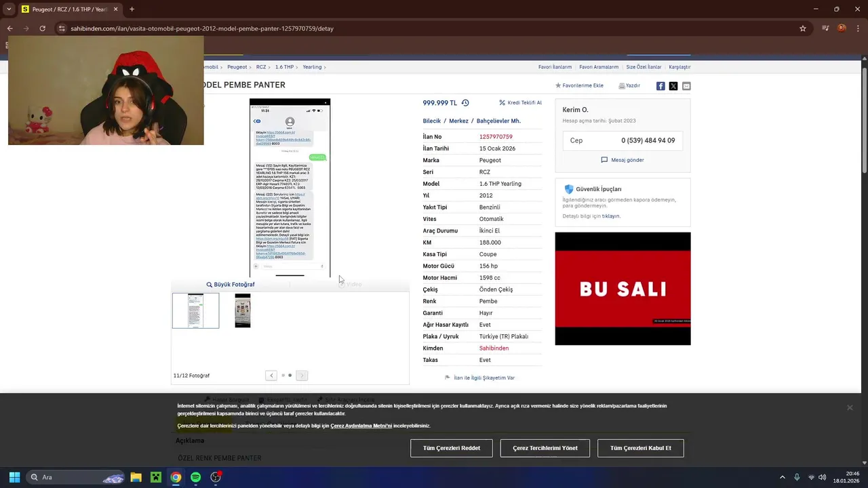The width and height of the screenshot is (868, 488).
Task: Open tıklayın link in Güvenlik İpuçları
Action: pyautogui.click(x=611, y=216)
